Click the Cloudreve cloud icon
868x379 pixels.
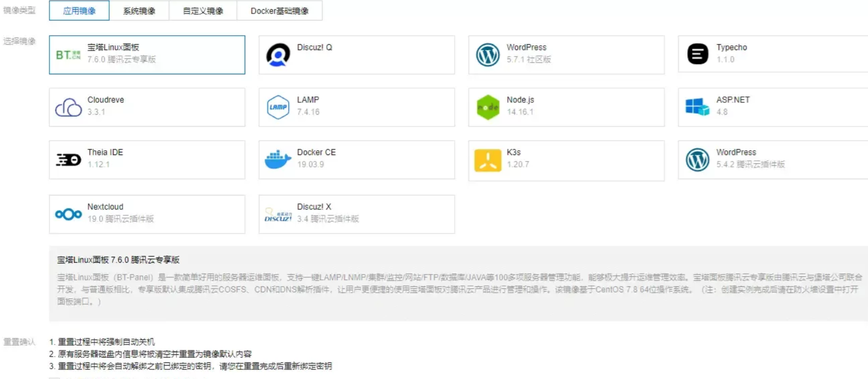coord(68,107)
